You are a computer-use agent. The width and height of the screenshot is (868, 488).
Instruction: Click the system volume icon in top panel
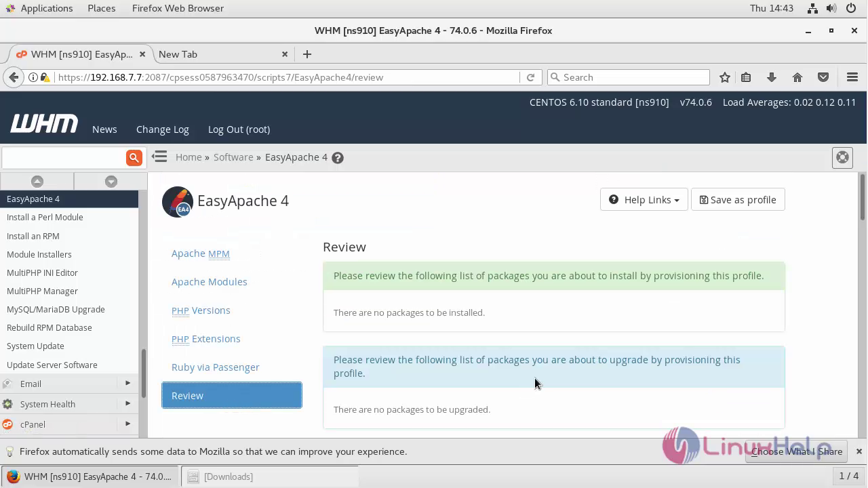(831, 8)
